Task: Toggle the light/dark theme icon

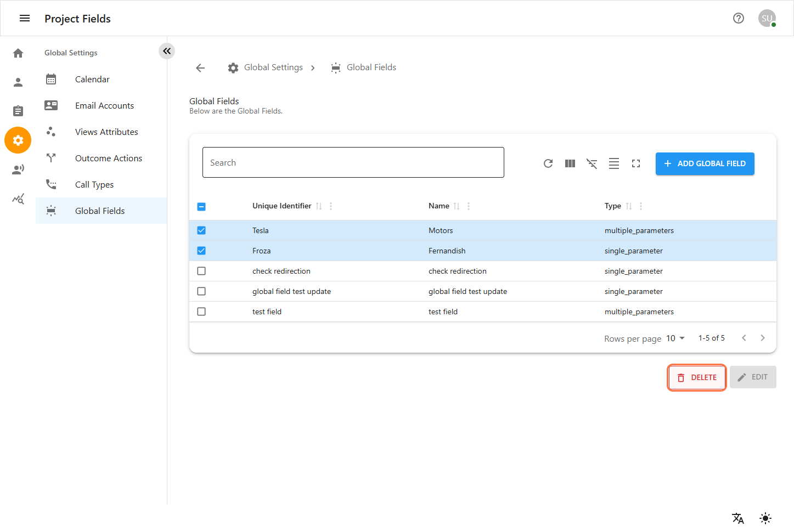Action: pyautogui.click(x=765, y=518)
